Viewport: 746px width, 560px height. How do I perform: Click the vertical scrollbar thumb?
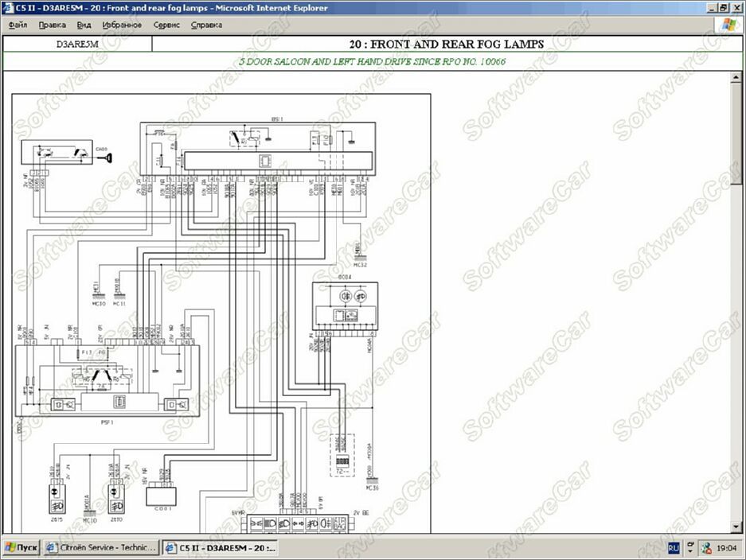tap(736, 134)
